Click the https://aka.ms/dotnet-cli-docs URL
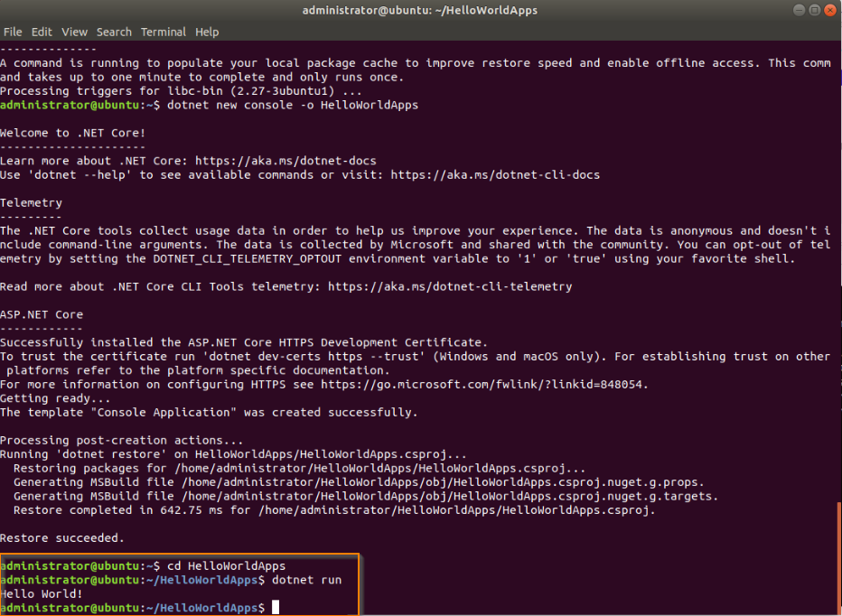This screenshot has height=616, width=842. coord(495,175)
